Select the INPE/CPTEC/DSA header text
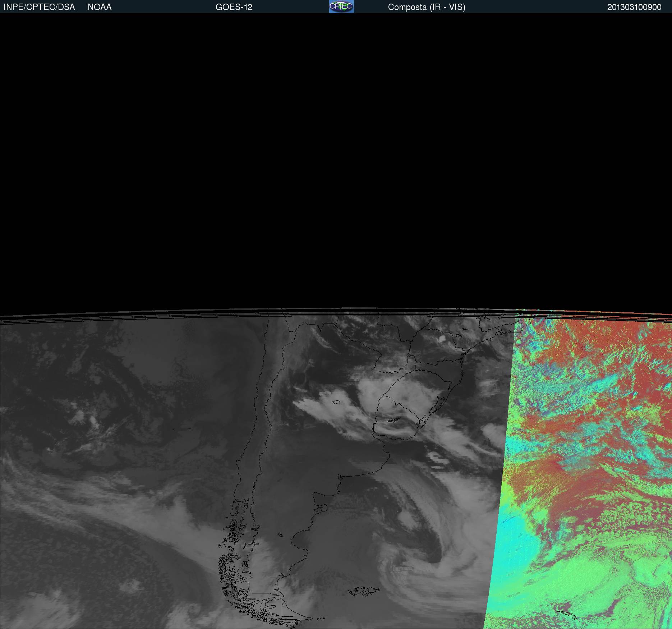The image size is (672, 629). point(39,7)
